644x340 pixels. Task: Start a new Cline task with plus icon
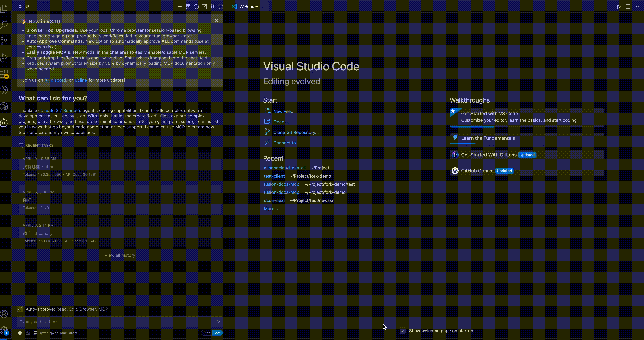pyautogui.click(x=180, y=7)
